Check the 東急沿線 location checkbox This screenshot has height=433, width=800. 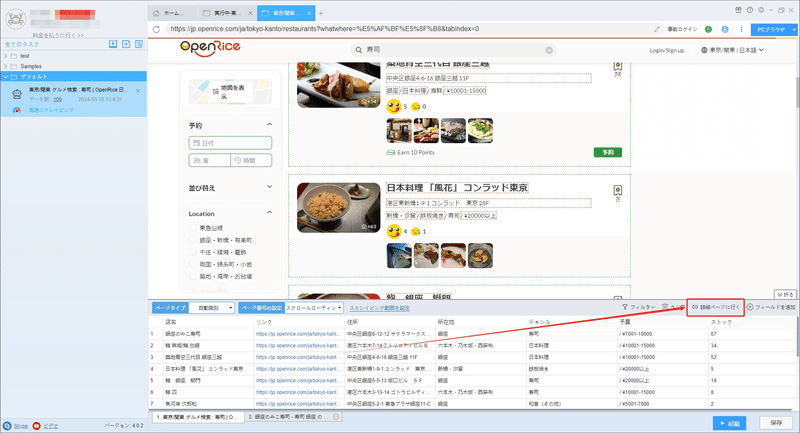(193, 228)
